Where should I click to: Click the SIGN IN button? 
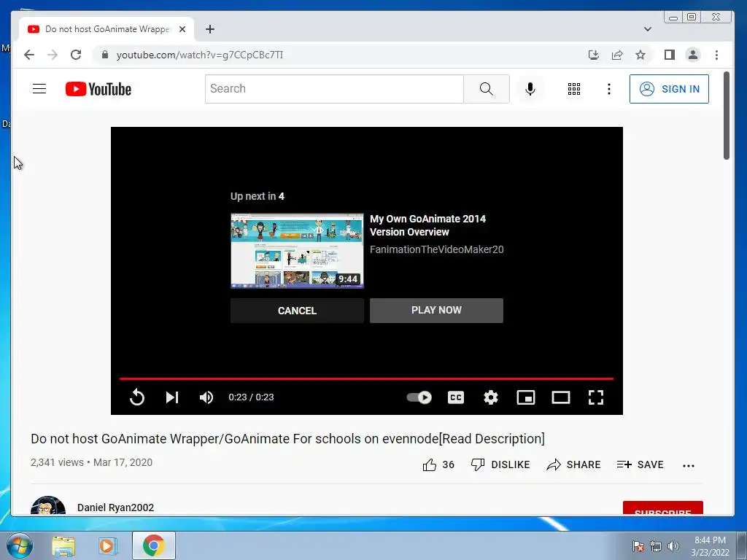coord(669,88)
